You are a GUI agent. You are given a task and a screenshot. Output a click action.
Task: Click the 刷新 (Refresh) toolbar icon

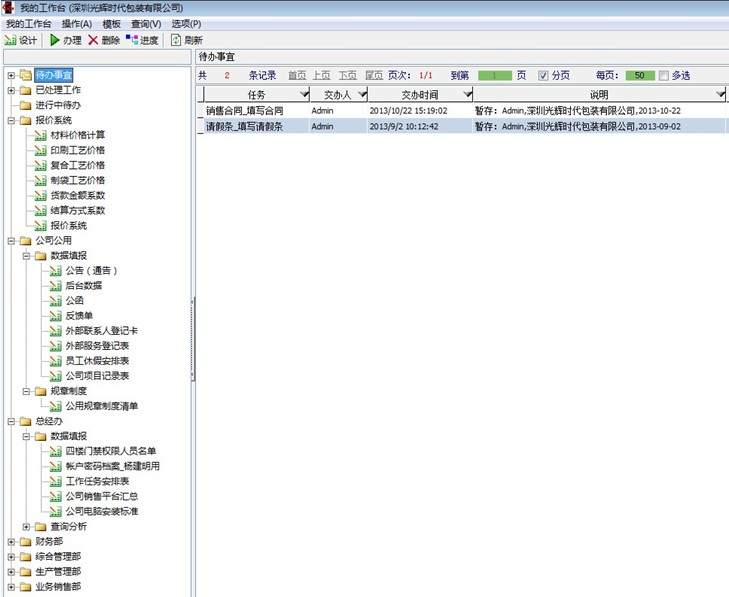coord(176,40)
